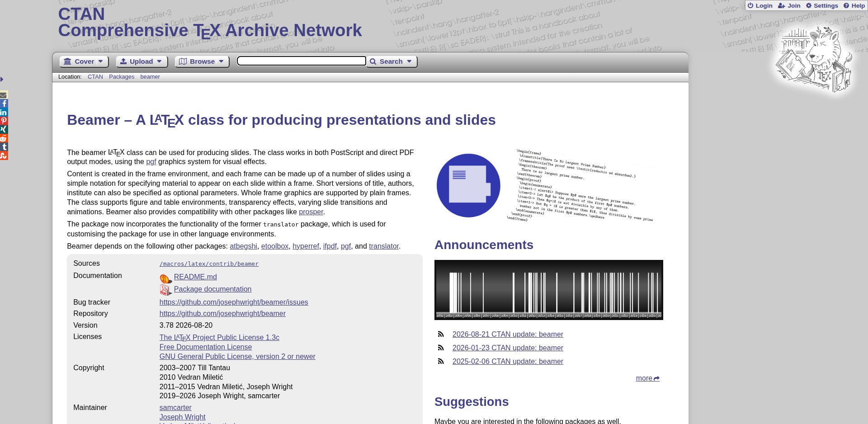Open the atbegshi dependency link
This screenshot has width=868, height=424.
(243, 246)
